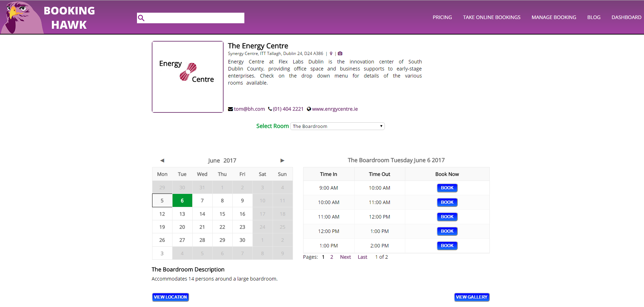644x307 pixels.
Task: Click the 'The Energy Centre' heading
Action: [258, 46]
